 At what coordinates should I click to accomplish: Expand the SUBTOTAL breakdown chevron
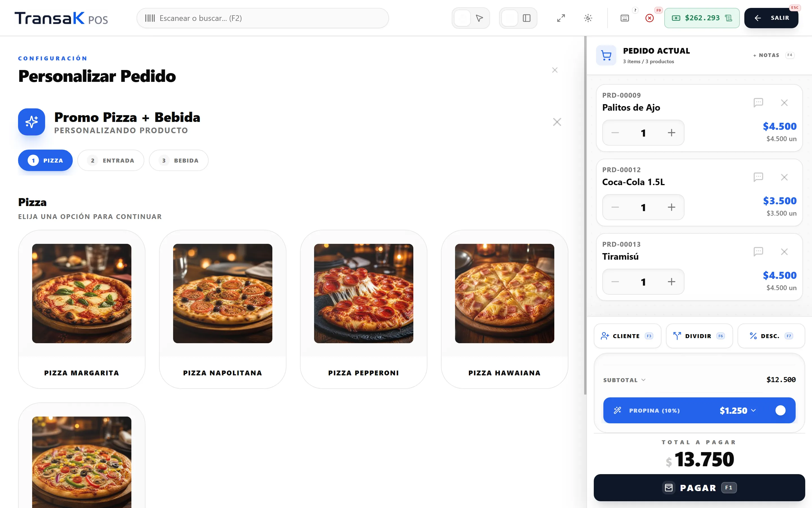click(x=644, y=380)
